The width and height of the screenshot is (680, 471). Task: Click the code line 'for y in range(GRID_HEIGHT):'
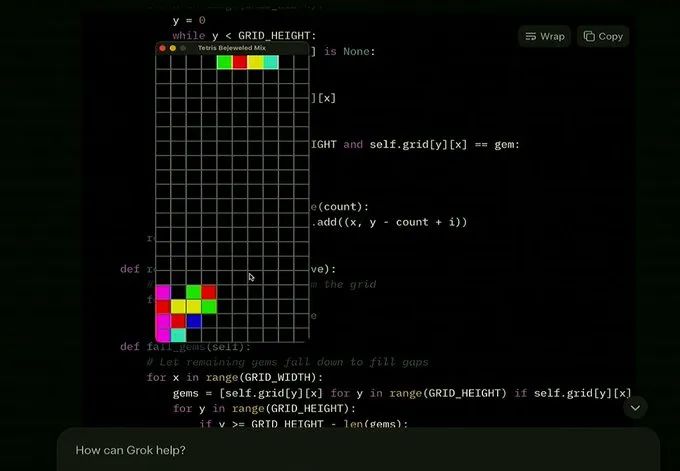click(x=264, y=409)
